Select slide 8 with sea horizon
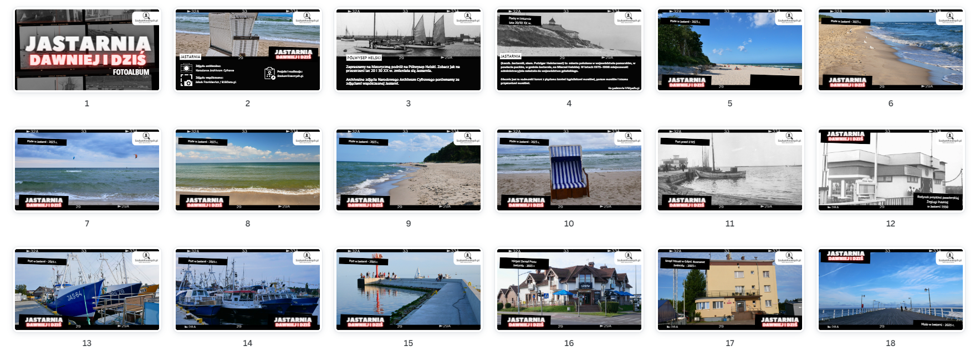The height and width of the screenshot is (361, 980). (x=248, y=170)
